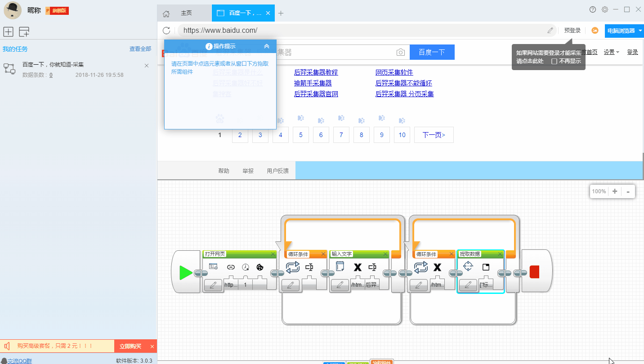Click the pencil edit icon in address bar

tap(550, 31)
